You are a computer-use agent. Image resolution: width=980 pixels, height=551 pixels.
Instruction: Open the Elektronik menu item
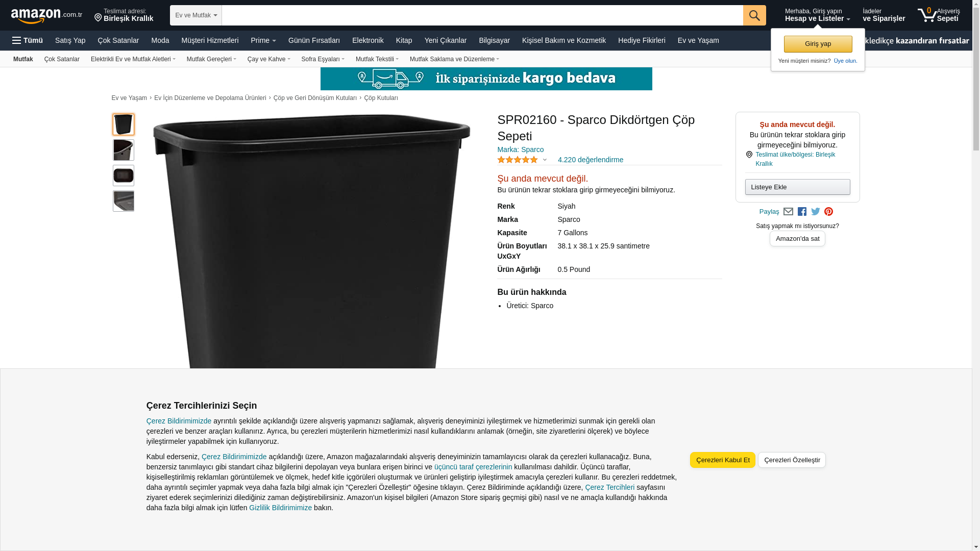coord(367,40)
